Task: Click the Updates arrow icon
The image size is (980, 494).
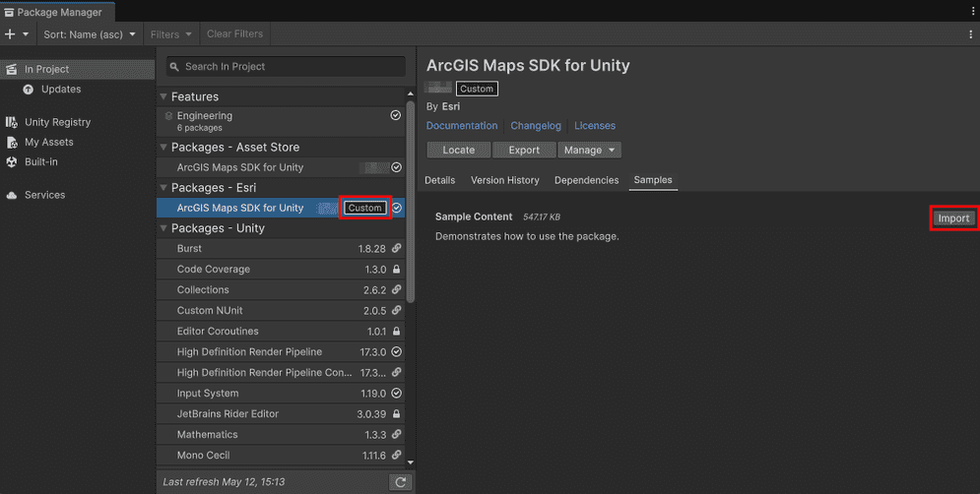Action: pos(29,90)
